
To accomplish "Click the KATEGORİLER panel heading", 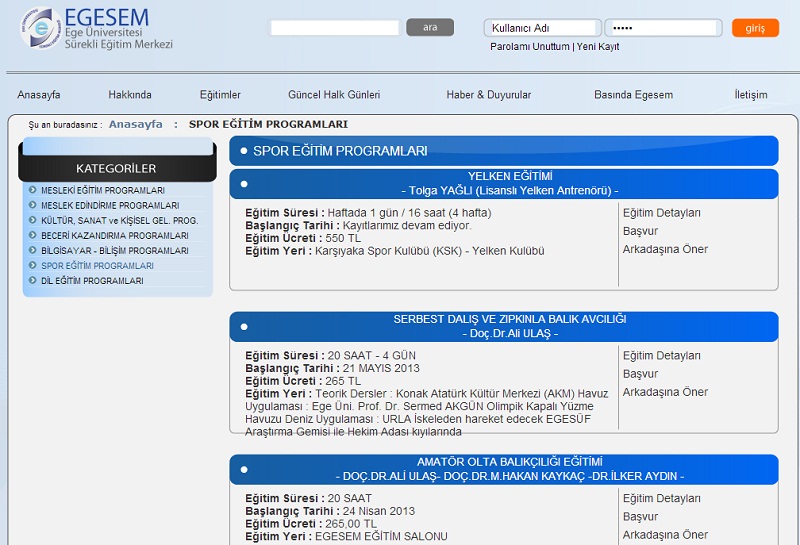I will pyautogui.click(x=116, y=168).
